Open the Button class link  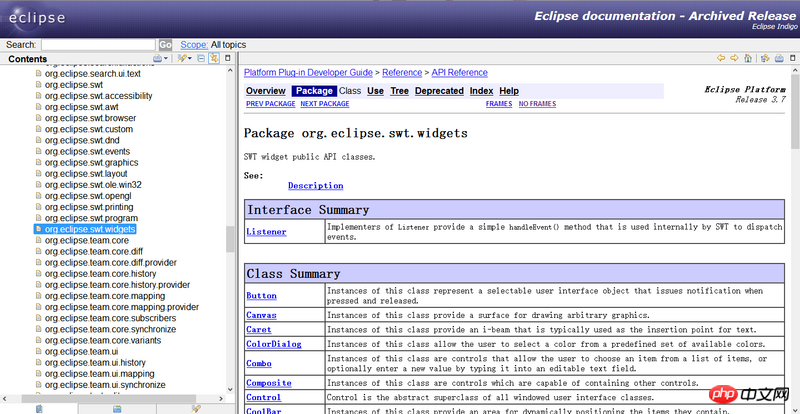point(261,296)
